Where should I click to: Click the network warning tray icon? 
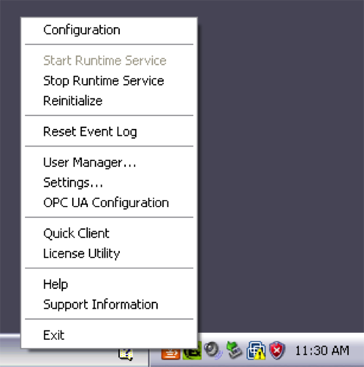(x=256, y=351)
